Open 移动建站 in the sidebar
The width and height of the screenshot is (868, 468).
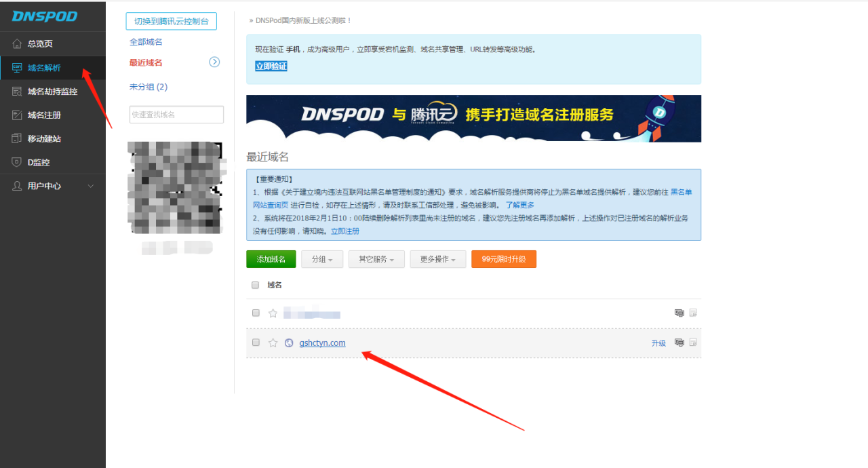click(x=53, y=138)
